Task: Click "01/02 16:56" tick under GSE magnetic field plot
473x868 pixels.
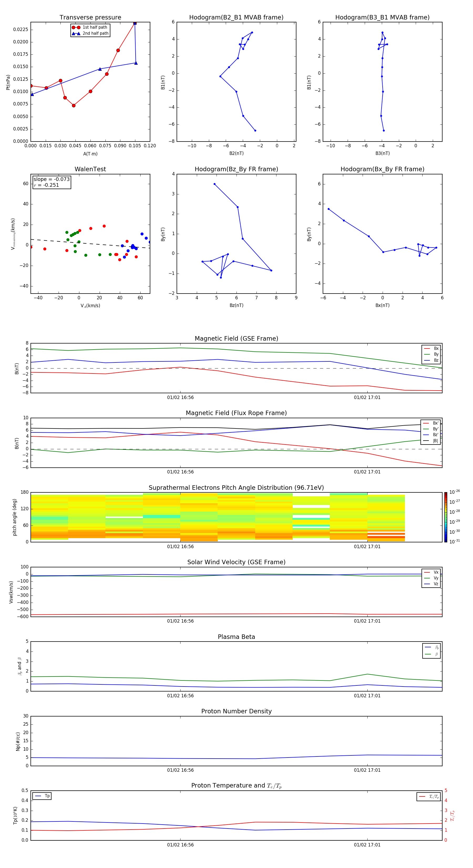Action: pyautogui.click(x=181, y=398)
